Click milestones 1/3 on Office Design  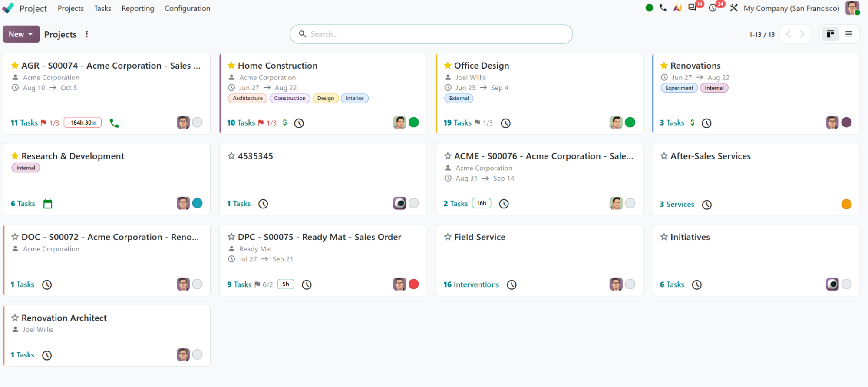click(484, 123)
